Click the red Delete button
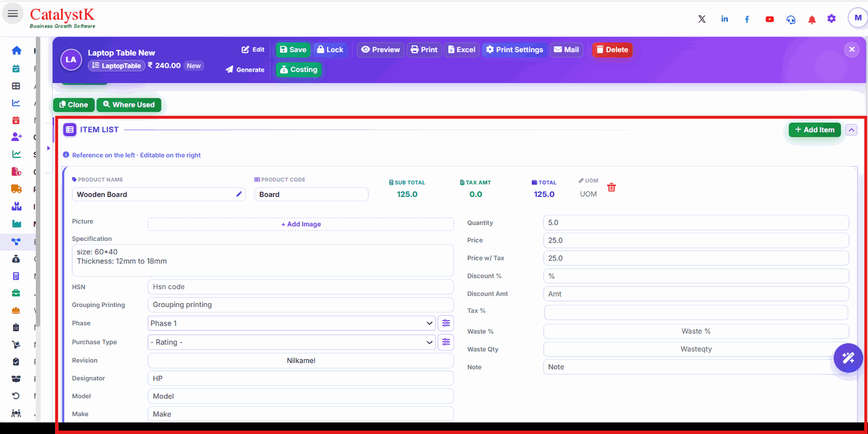 [x=612, y=49]
